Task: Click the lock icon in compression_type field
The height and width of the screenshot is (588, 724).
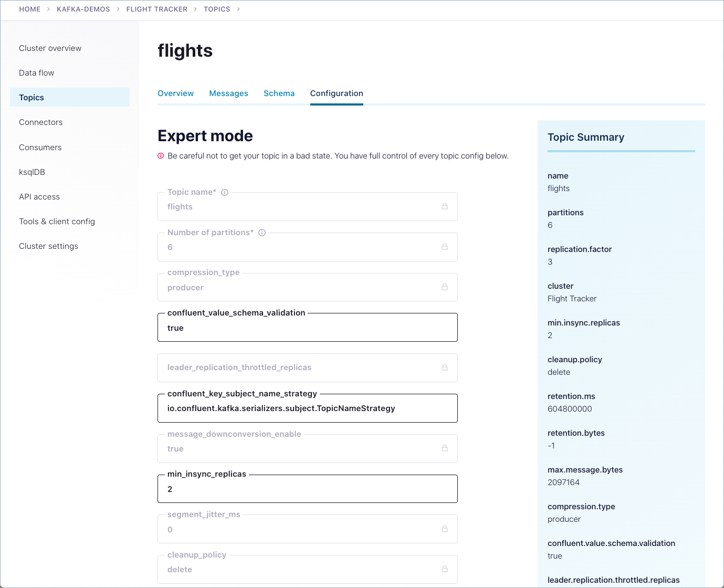Action: [445, 287]
